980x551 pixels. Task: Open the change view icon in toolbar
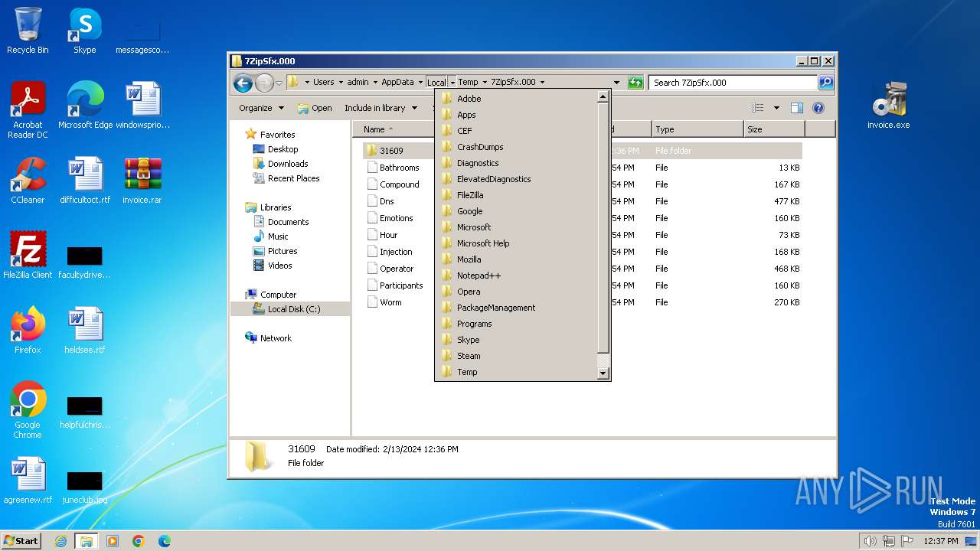coord(757,108)
